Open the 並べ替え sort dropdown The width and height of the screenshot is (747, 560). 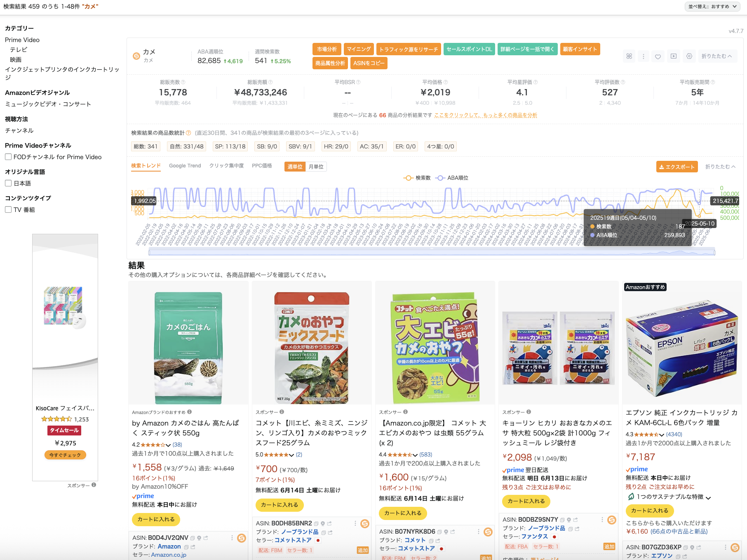click(x=713, y=7)
